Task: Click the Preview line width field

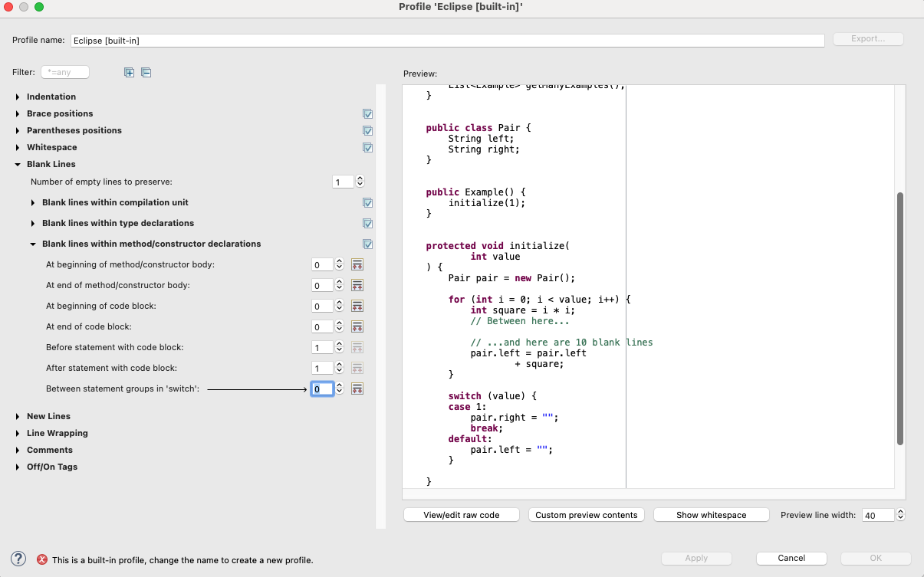Action: (878, 515)
